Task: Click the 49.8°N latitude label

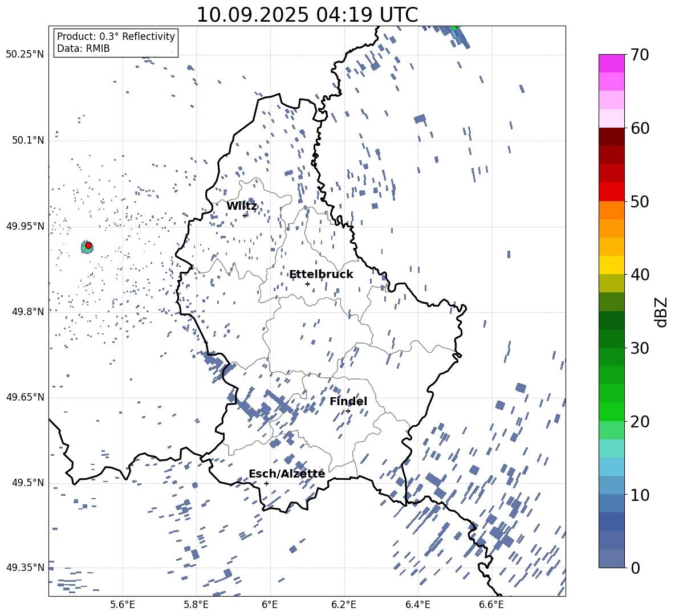Action: 28,312
